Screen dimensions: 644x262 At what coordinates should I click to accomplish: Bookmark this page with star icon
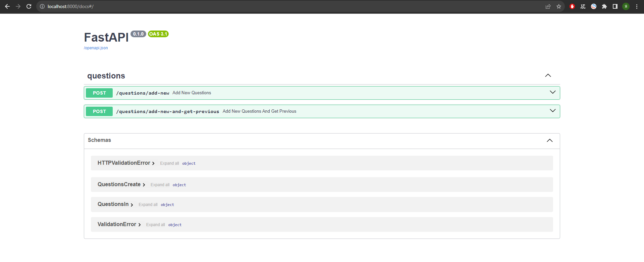pyautogui.click(x=559, y=6)
